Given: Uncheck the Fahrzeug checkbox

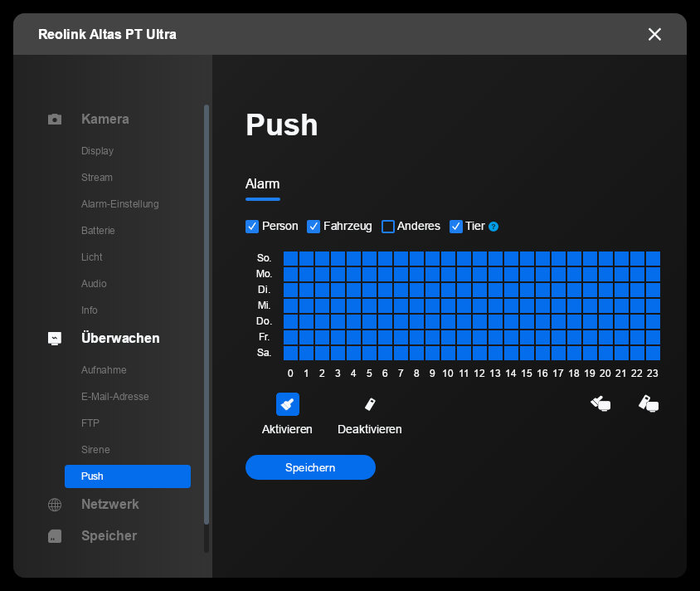Looking at the screenshot, I should pyautogui.click(x=314, y=227).
